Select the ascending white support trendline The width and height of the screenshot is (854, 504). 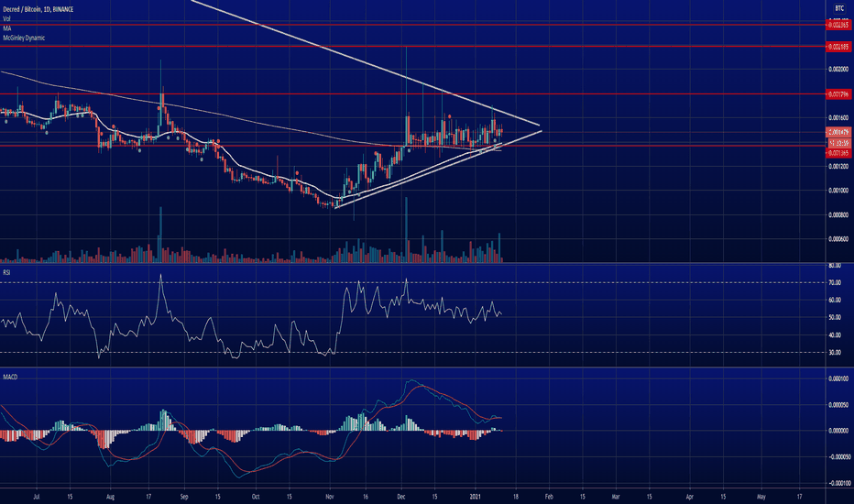436,170
